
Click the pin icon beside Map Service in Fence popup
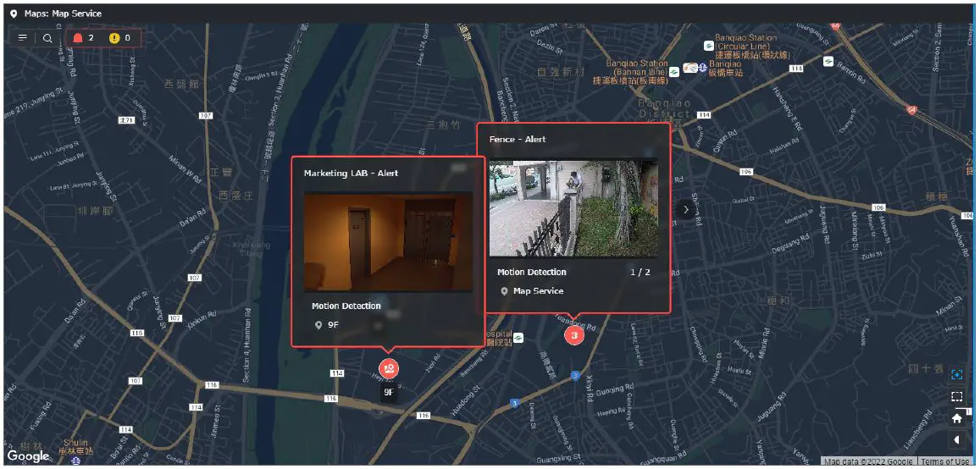tap(504, 291)
